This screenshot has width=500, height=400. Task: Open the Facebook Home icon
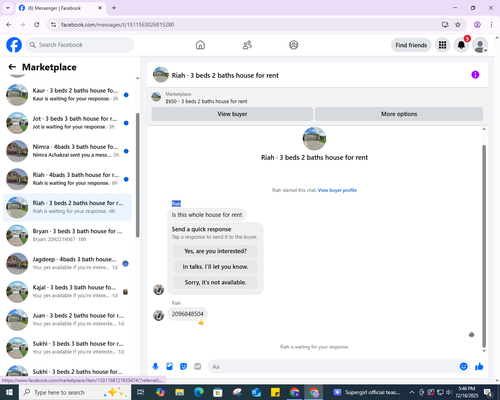[200, 45]
